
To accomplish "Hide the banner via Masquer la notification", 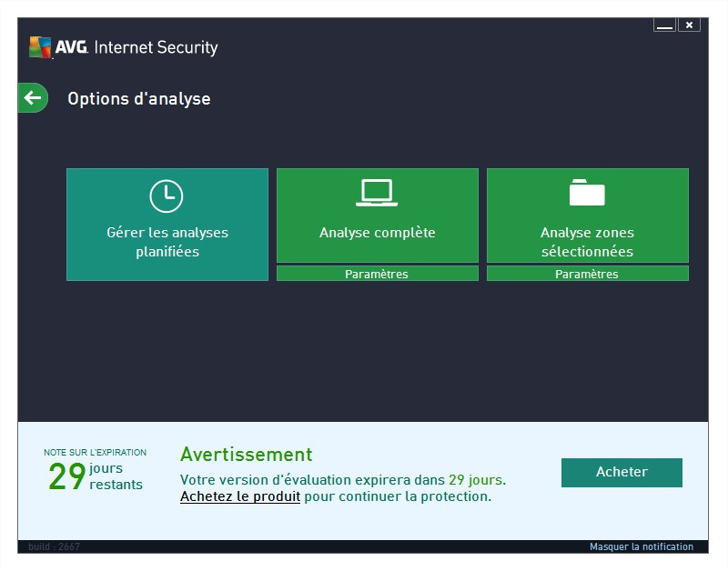I will point(641,546).
